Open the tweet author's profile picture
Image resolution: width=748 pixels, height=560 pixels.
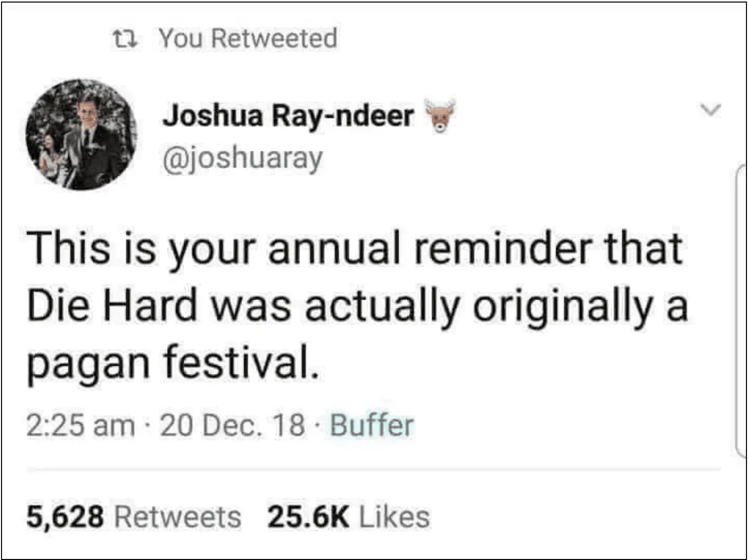(81, 134)
